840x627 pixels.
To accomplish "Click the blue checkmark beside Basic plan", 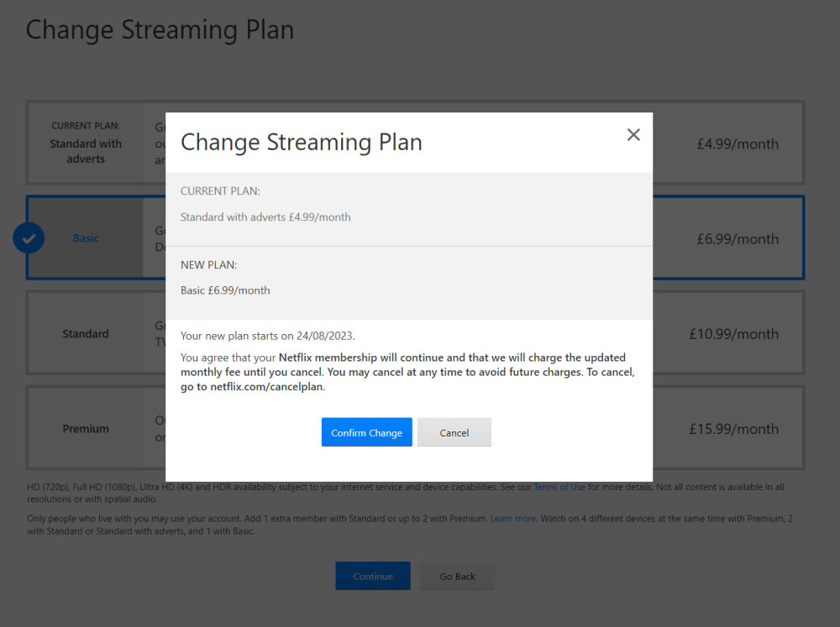I will click(29, 238).
